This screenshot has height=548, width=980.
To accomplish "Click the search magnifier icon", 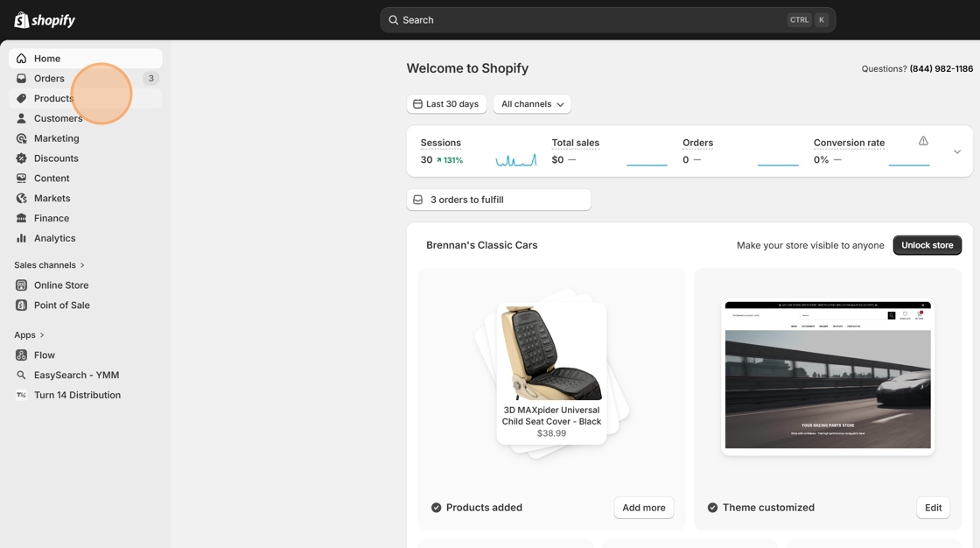I will click(x=393, y=20).
